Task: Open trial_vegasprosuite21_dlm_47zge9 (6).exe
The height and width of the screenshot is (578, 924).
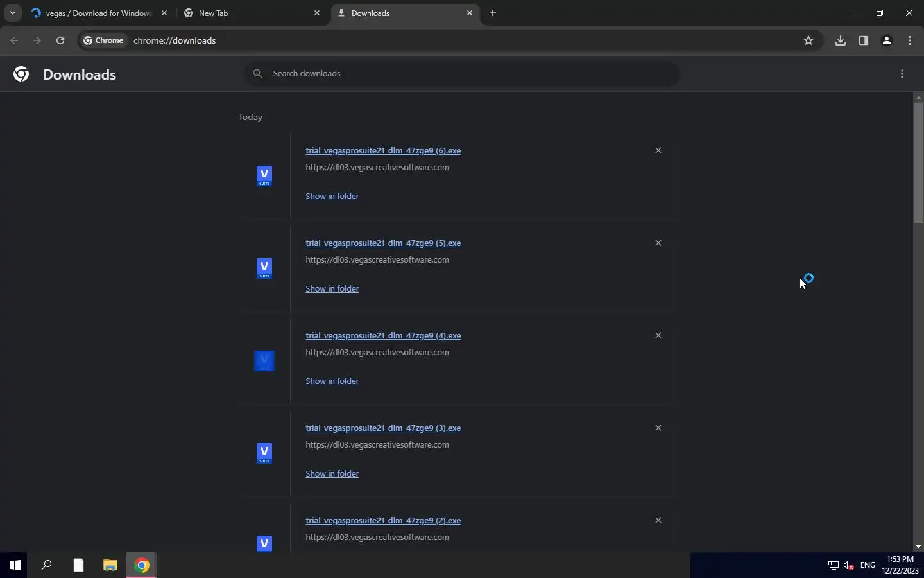Action: [x=383, y=150]
